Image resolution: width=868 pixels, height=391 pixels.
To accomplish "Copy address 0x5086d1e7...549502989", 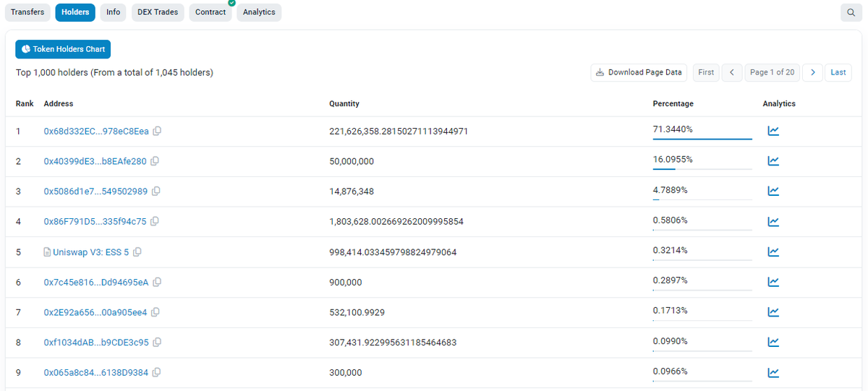I will tap(156, 192).
